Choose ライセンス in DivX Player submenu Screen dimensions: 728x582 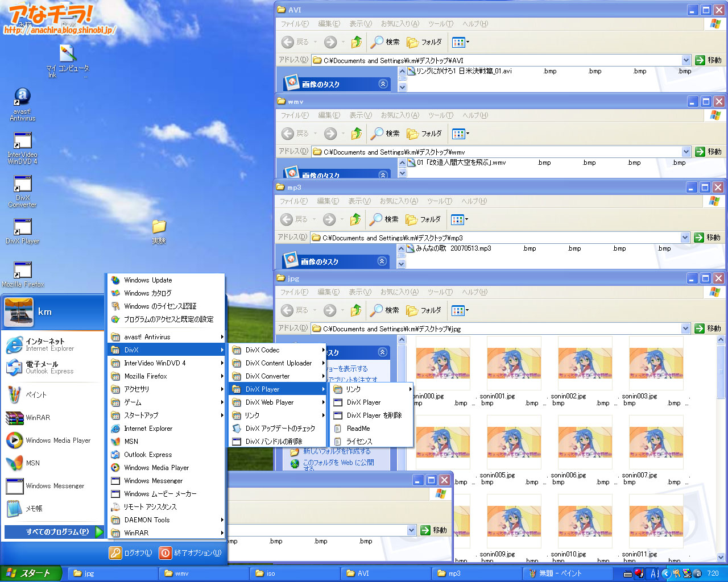point(371,442)
